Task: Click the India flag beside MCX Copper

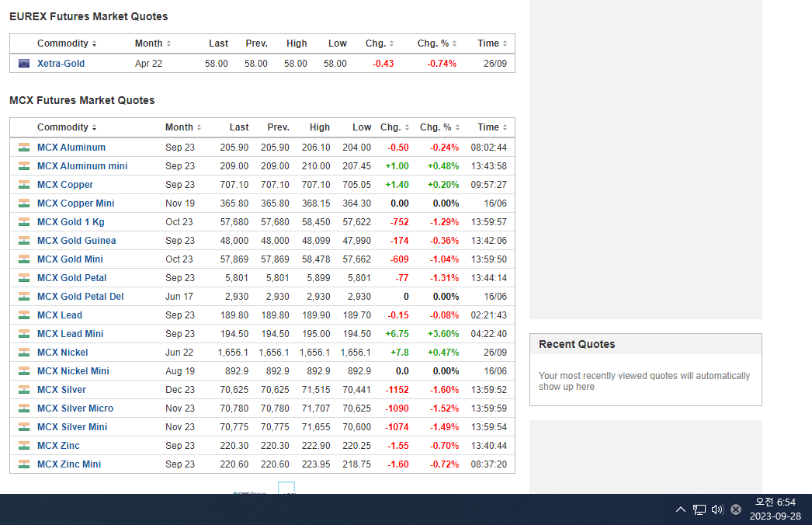Action: coord(24,185)
